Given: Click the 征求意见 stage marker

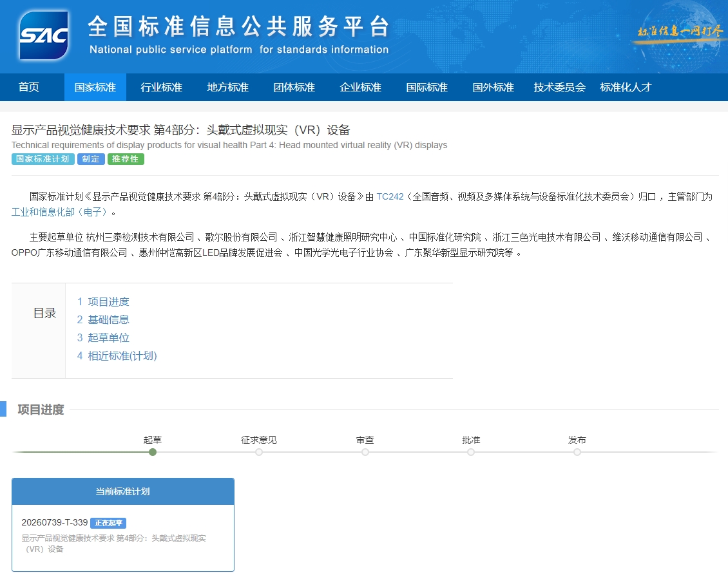Looking at the screenshot, I should [259, 452].
